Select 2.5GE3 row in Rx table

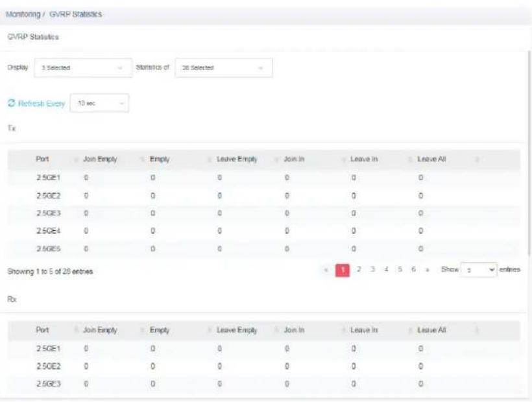click(x=263, y=384)
